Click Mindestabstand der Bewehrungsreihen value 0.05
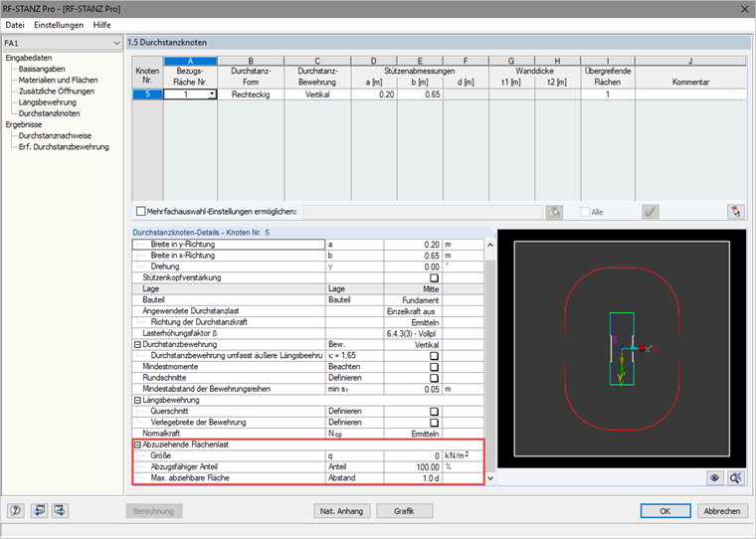 [x=413, y=389]
